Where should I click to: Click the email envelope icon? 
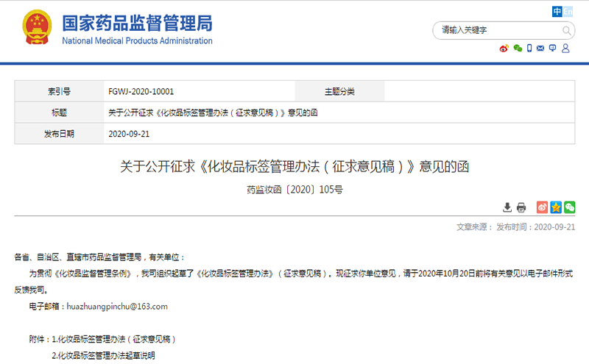point(540,49)
